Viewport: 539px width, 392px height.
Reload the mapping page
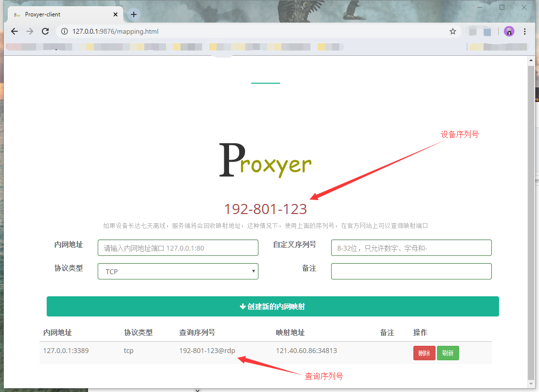coord(45,31)
